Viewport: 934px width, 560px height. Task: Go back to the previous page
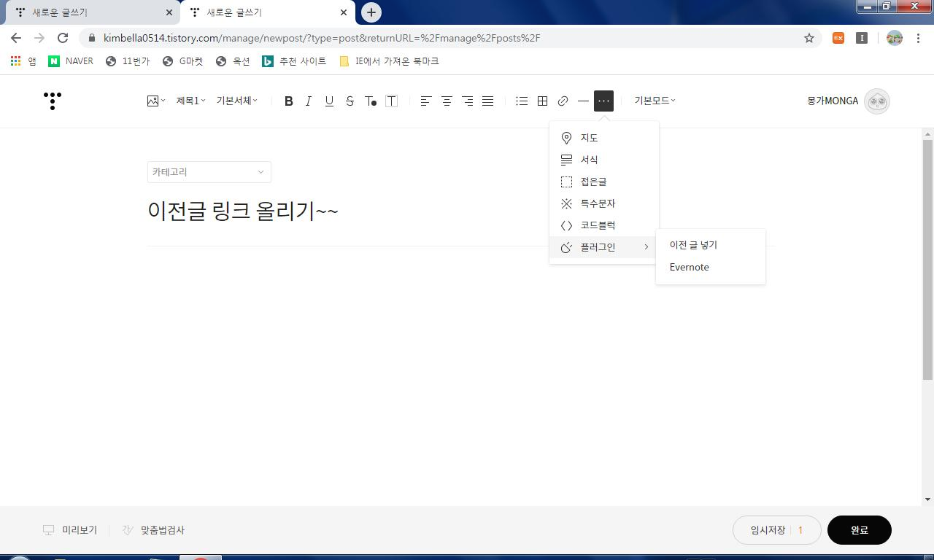(16, 38)
